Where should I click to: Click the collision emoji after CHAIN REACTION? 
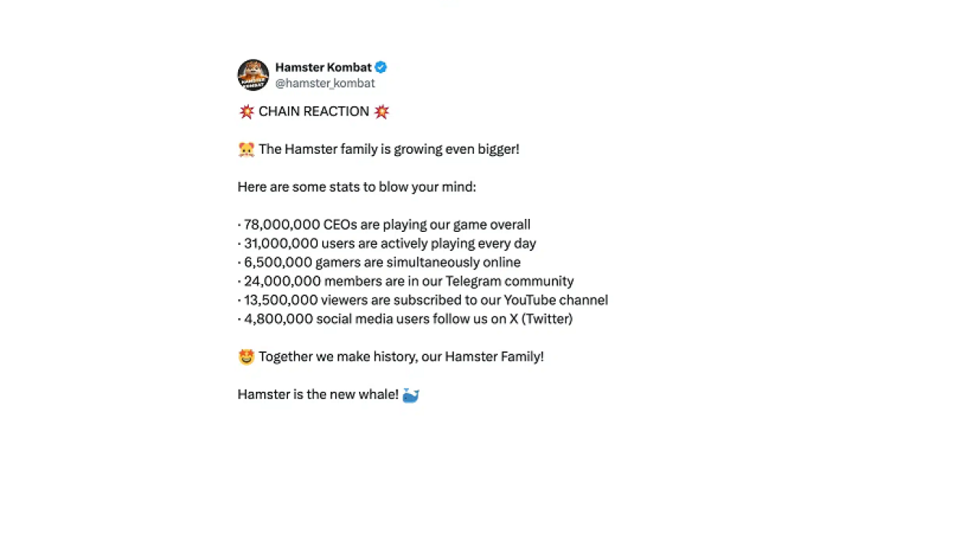point(381,112)
